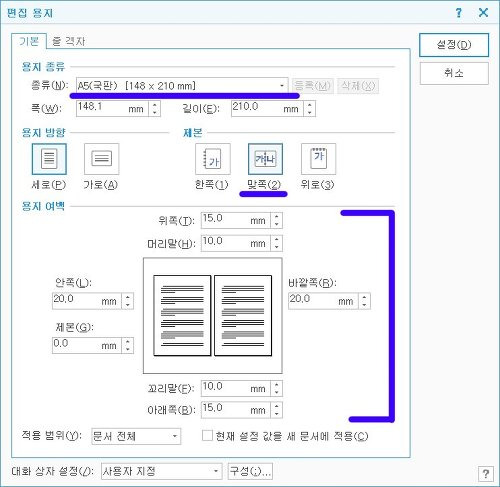Close the 편집 용지 dialog
This screenshot has width=500, height=487.
coord(483,13)
